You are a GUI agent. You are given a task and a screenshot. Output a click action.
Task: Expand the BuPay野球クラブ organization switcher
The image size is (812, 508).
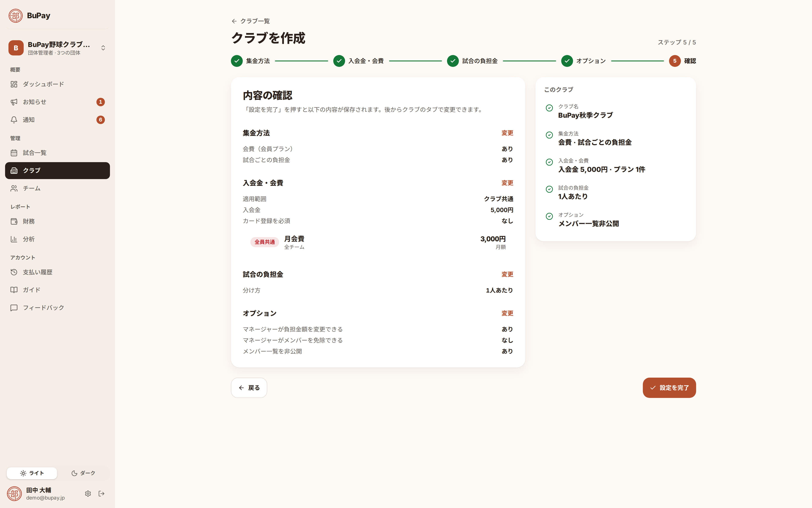click(57, 48)
